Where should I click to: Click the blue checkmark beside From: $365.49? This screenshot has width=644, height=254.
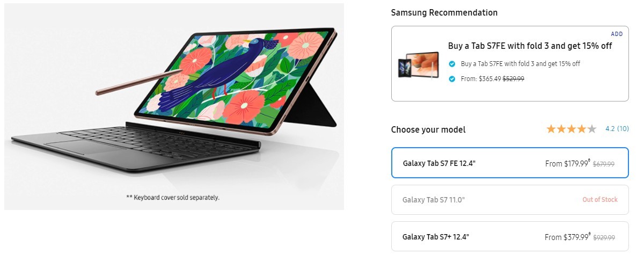(x=452, y=78)
